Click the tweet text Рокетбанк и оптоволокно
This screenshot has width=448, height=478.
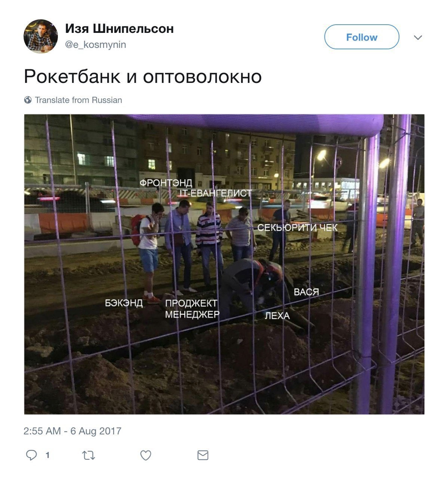[x=143, y=77]
